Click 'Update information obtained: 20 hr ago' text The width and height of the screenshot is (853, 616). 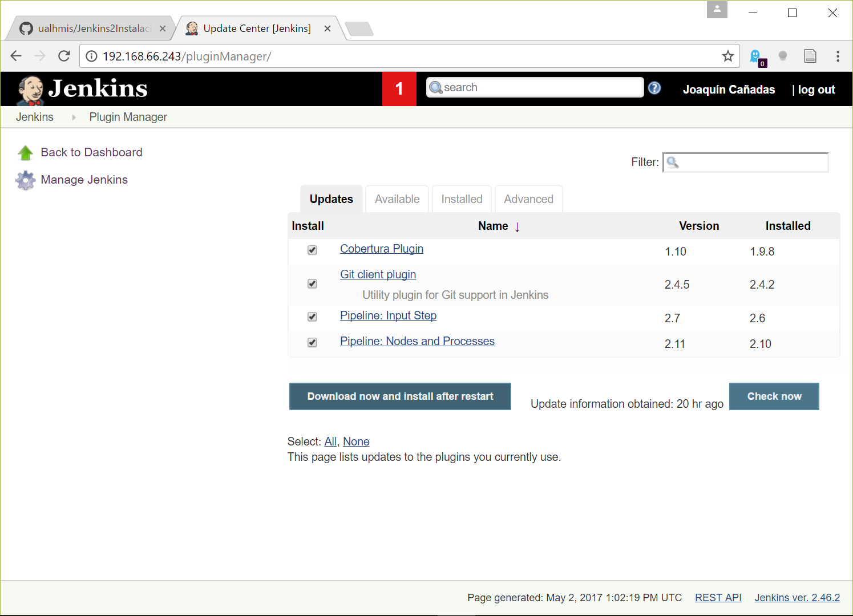[x=627, y=404]
